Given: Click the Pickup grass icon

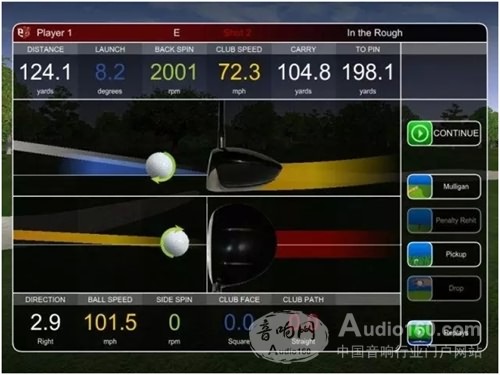Looking at the screenshot, I should point(420,254).
